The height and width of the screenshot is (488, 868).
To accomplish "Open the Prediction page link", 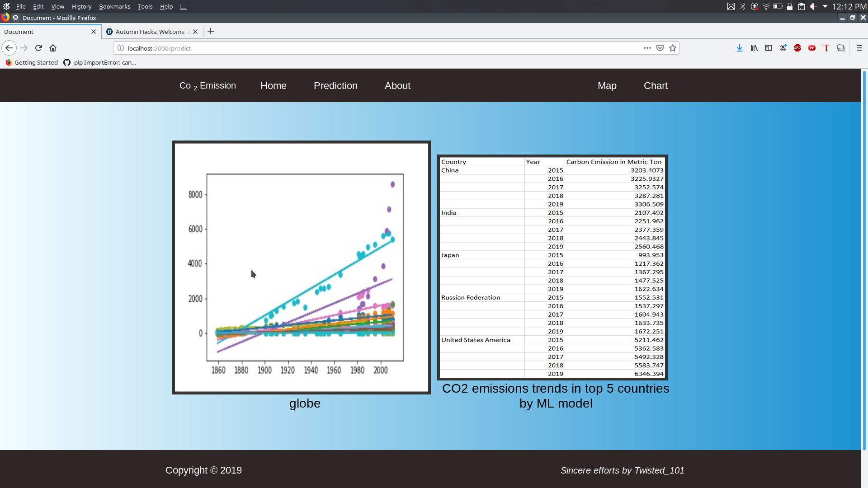I will (335, 86).
